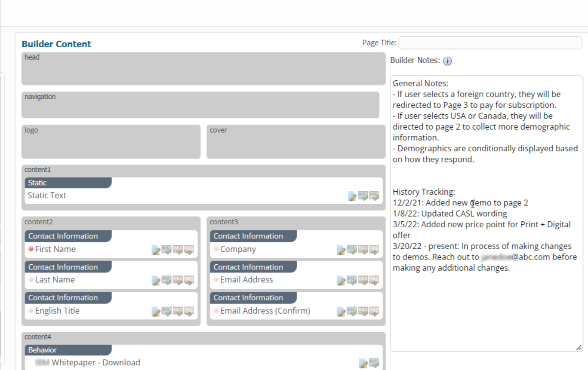Open the edit pencil for the Company field
The width and height of the screenshot is (588, 370).
(341, 250)
